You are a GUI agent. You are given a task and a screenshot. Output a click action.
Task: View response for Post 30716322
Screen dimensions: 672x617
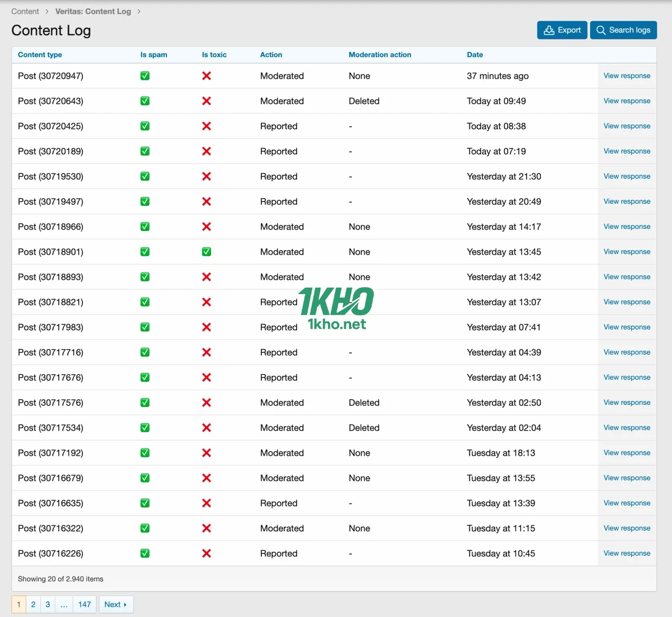(627, 528)
